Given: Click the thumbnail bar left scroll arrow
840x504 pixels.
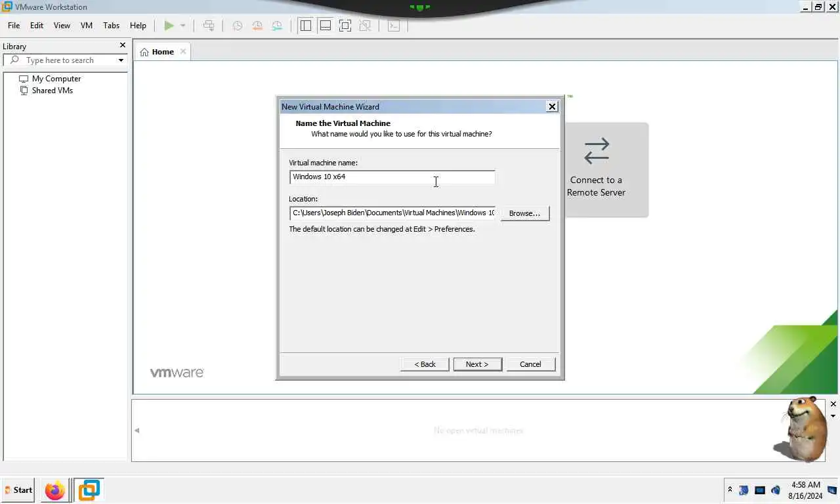Looking at the screenshot, I should [x=137, y=430].
